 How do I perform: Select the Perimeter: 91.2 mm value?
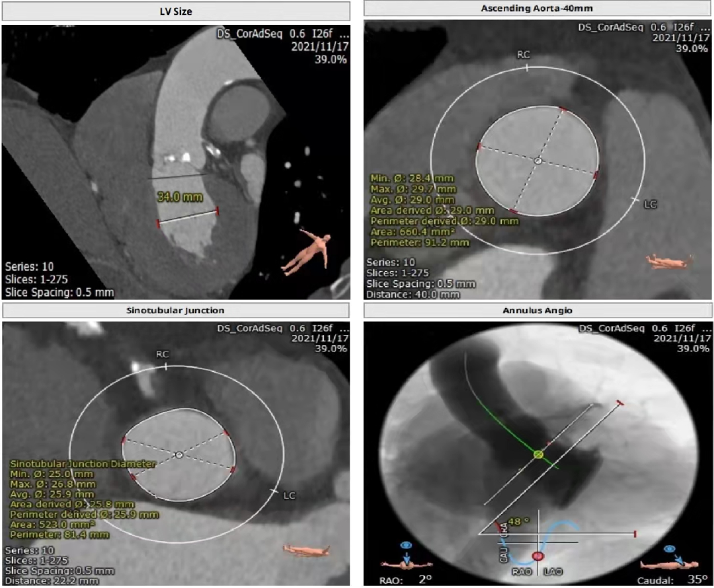[x=419, y=242]
